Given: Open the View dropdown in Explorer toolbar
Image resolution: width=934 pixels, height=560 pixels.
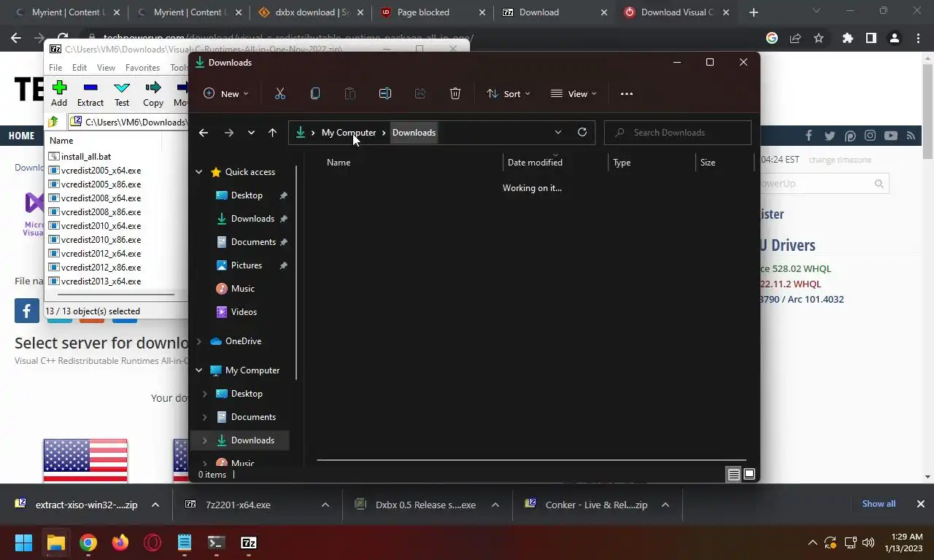Looking at the screenshot, I should (574, 93).
